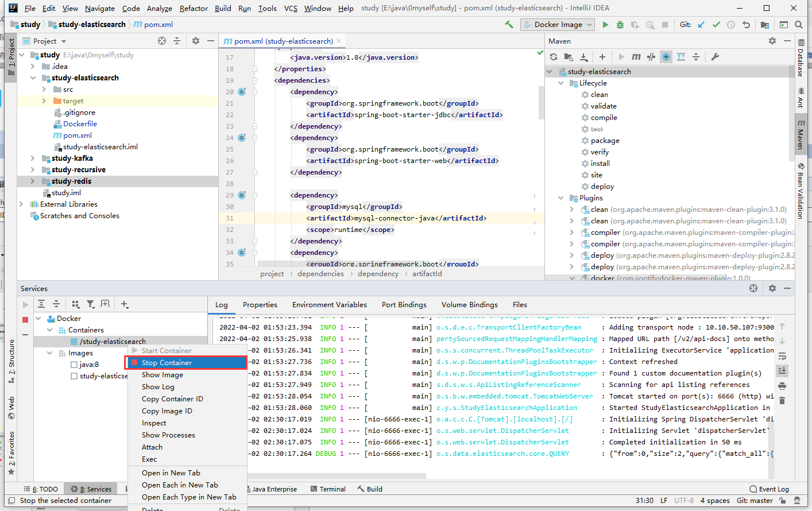Image resolution: width=812 pixels, height=511 pixels.
Task: Click Execute Maven Goal icon
Action: click(636, 57)
